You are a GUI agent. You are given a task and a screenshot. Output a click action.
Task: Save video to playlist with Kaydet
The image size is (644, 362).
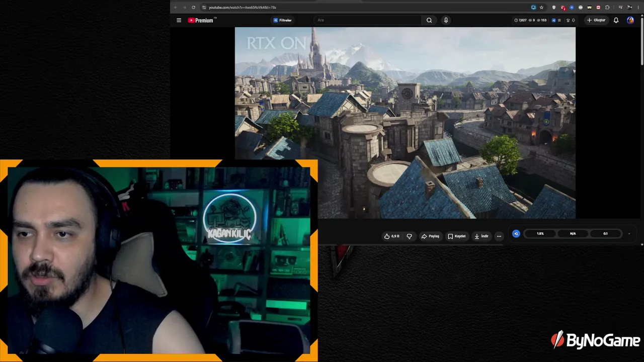click(457, 236)
